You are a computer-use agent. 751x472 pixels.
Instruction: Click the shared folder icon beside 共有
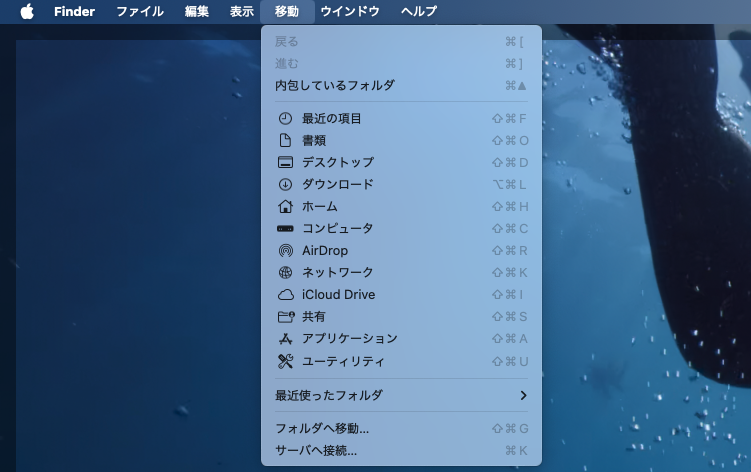[285, 317]
